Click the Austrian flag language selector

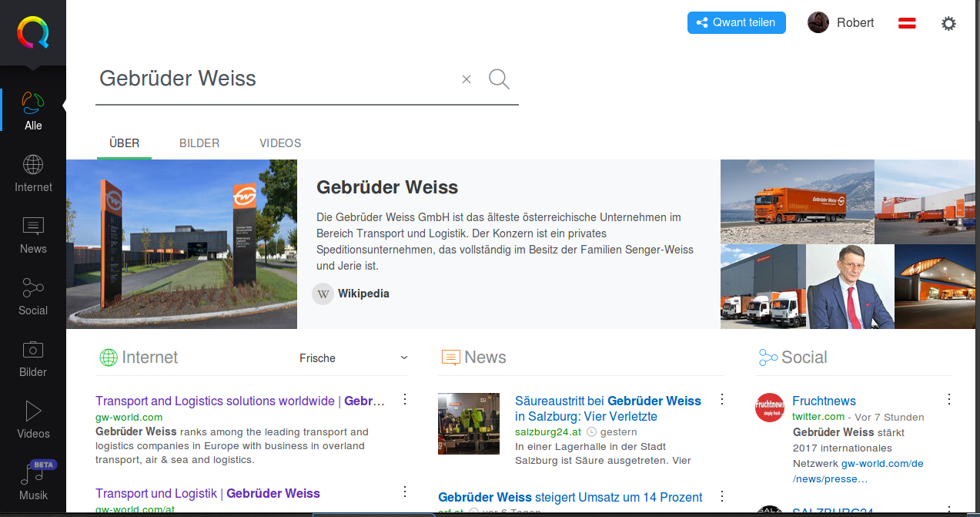(907, 23)
